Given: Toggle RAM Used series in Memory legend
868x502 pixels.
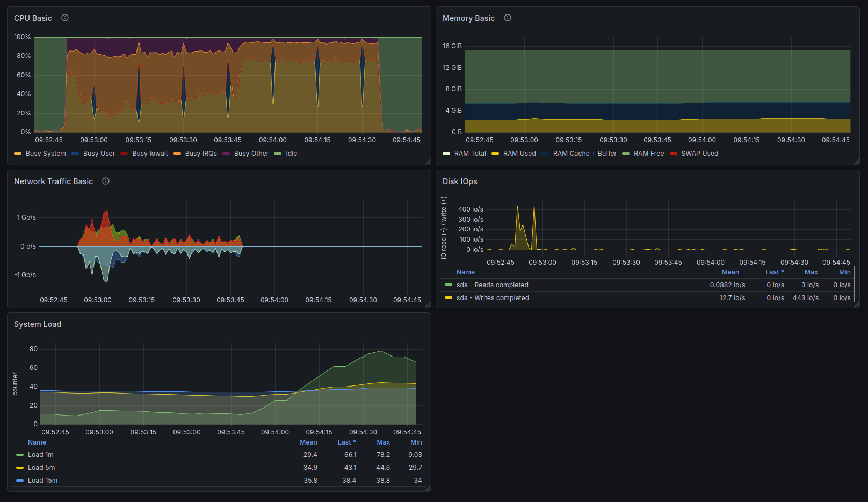Looking at the screenshot, I should click(519, 154).
